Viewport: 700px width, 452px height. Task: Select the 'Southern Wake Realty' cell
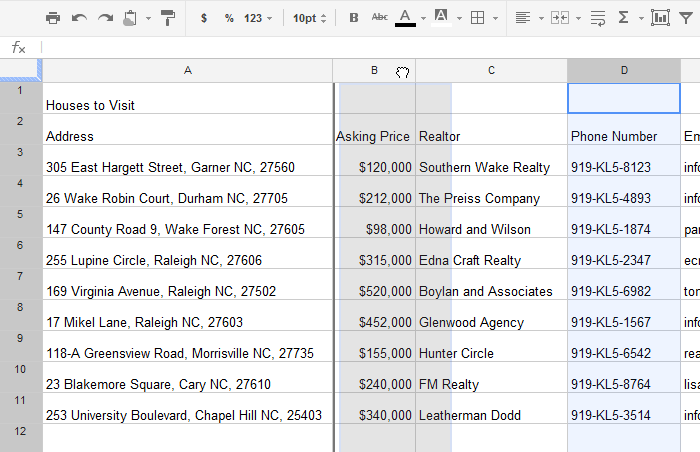492,160
